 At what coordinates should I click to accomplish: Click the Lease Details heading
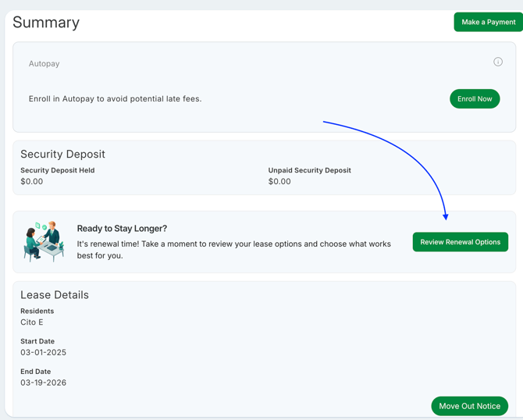coord(55,295)
